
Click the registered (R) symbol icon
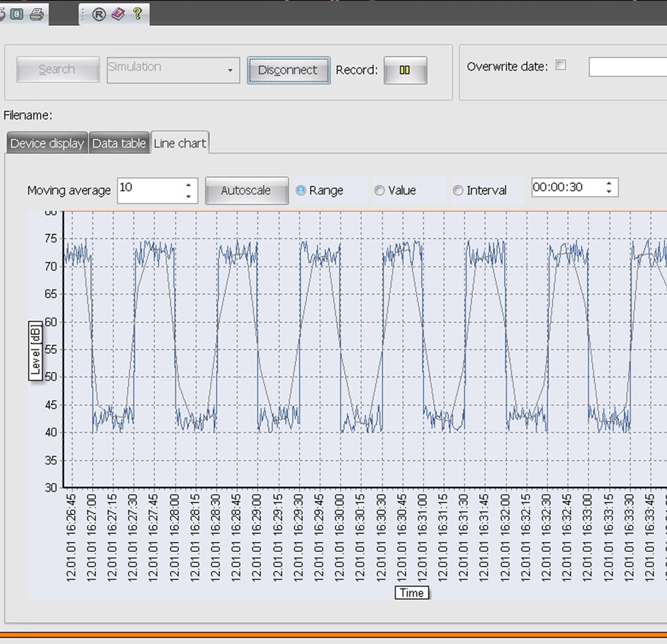[x=99, y=14]
